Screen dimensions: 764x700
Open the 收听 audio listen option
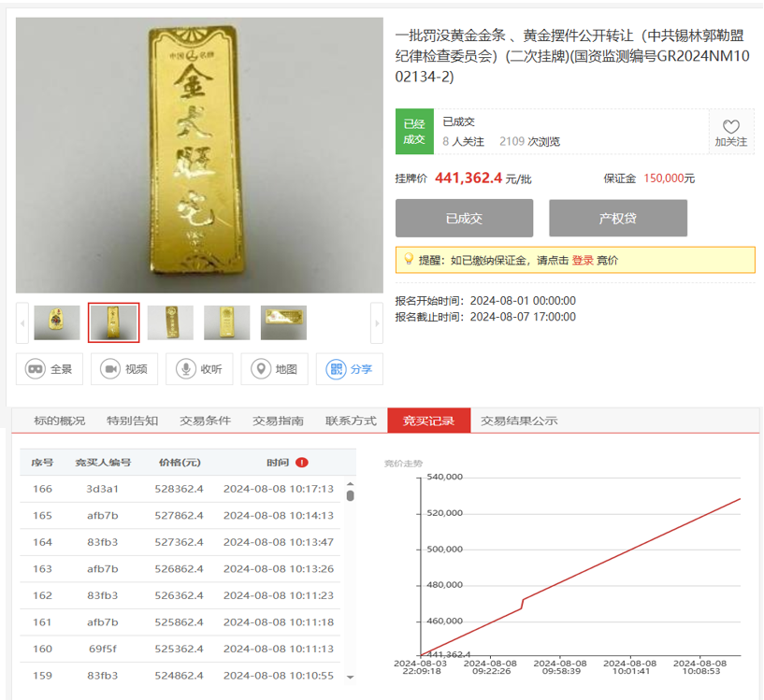pos(199,369)
